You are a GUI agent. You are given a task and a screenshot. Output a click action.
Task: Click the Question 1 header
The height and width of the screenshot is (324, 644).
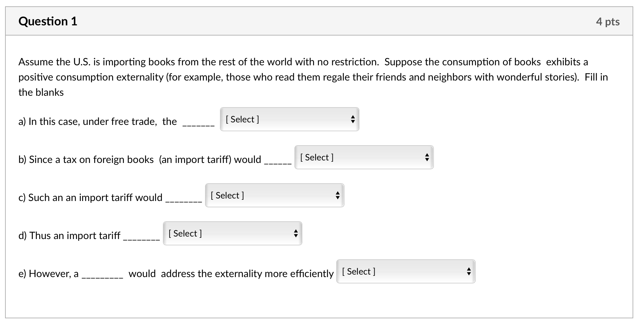click(48, 21)
